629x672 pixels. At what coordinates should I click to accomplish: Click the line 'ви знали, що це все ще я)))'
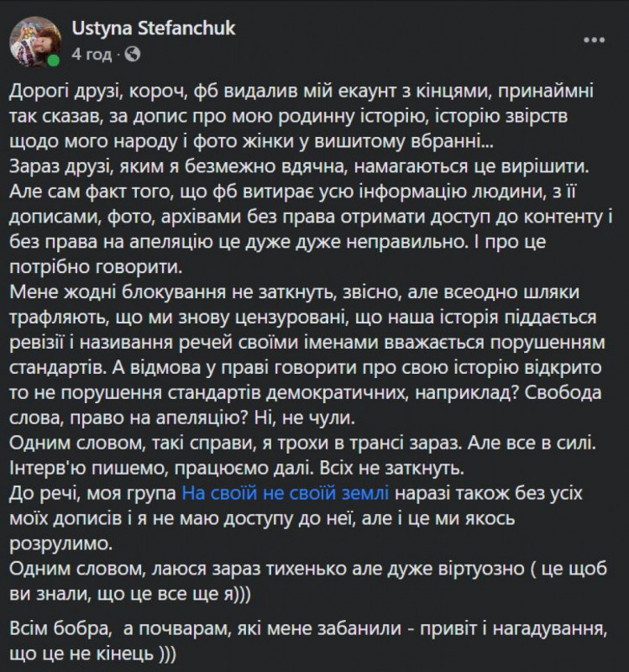point(130,594)
